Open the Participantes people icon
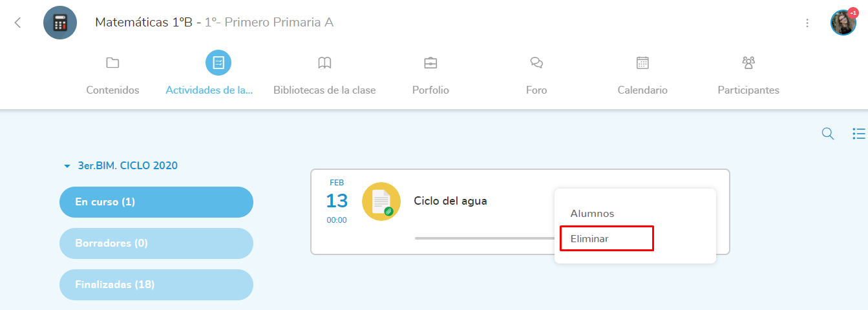The height and width of the screenshot is (310, 868). [748, 63]
